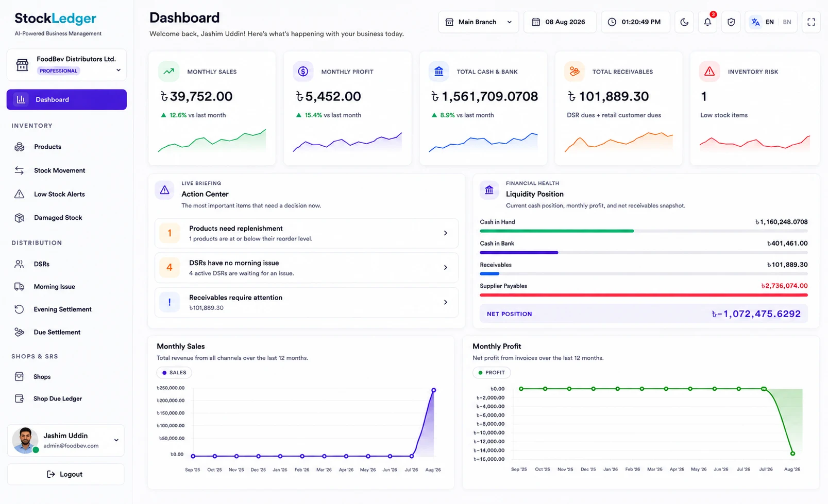The height and width of the screenshot is (504, 828).
Task: Expand DSRs have no morning issue chevron
Action: 446,268
